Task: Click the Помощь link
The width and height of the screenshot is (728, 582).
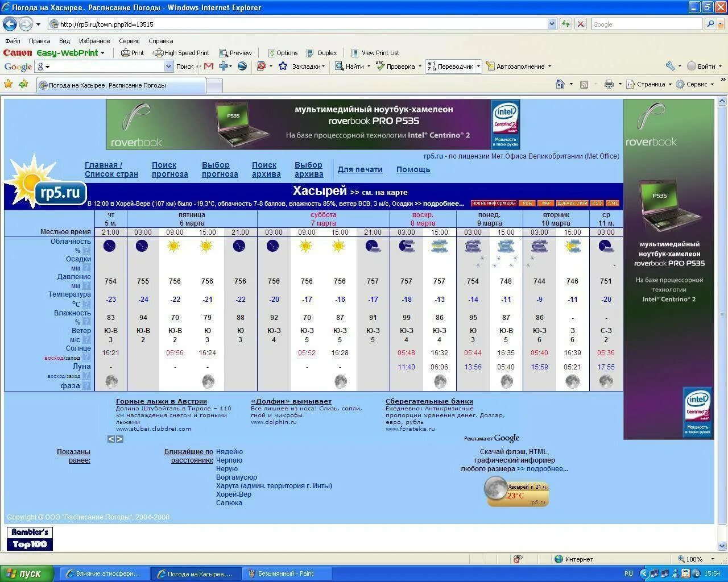Action: (x=413, y=169)
